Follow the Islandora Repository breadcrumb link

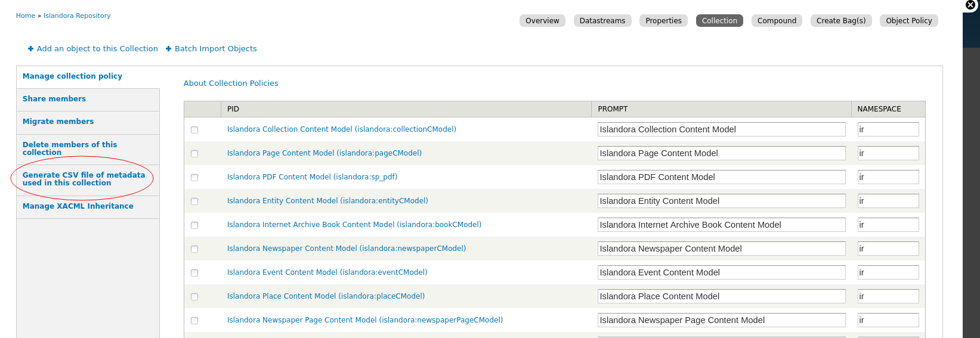[x=77, y=16]
